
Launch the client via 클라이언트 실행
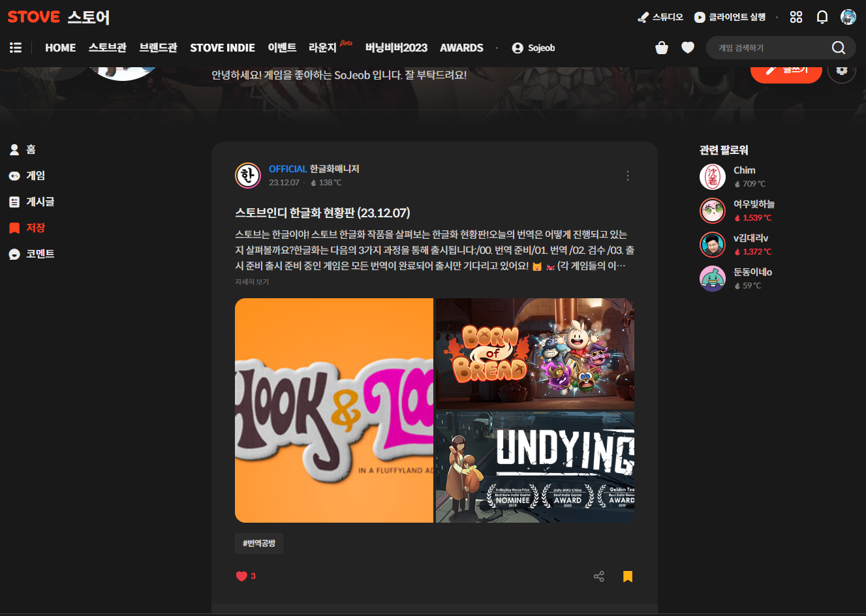coord(730,17)
